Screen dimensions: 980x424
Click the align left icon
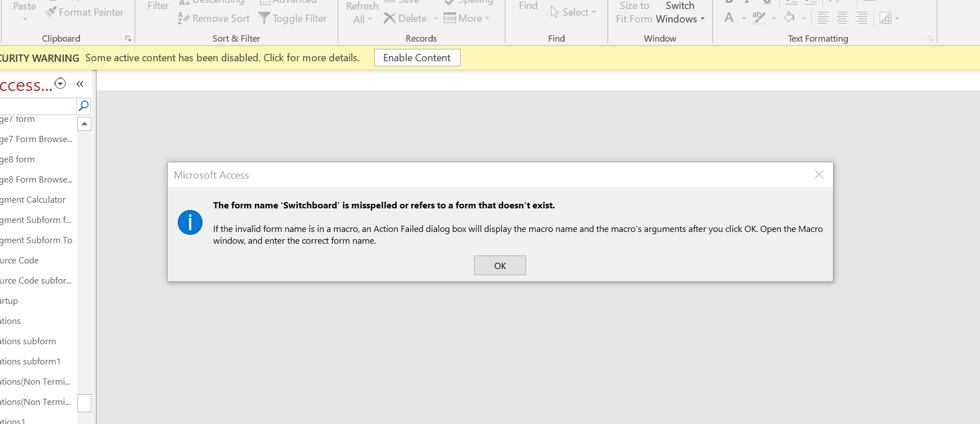[x=823, y=18]
